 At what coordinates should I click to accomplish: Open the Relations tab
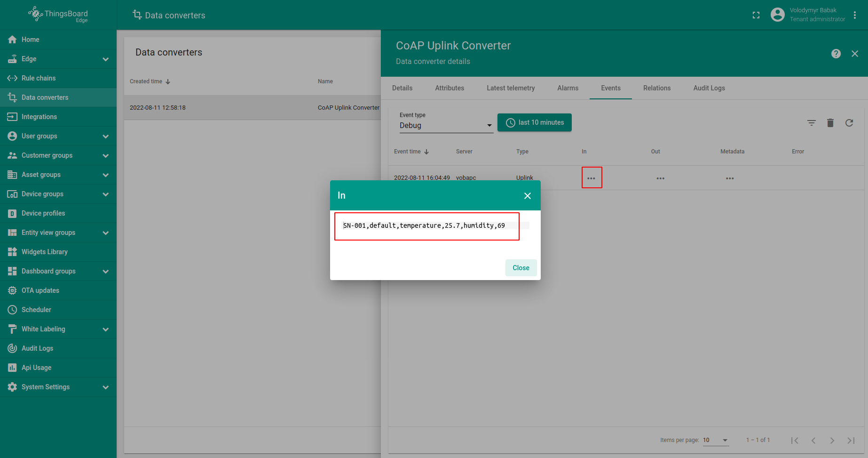pyautogui.click(x=657, y=88)
